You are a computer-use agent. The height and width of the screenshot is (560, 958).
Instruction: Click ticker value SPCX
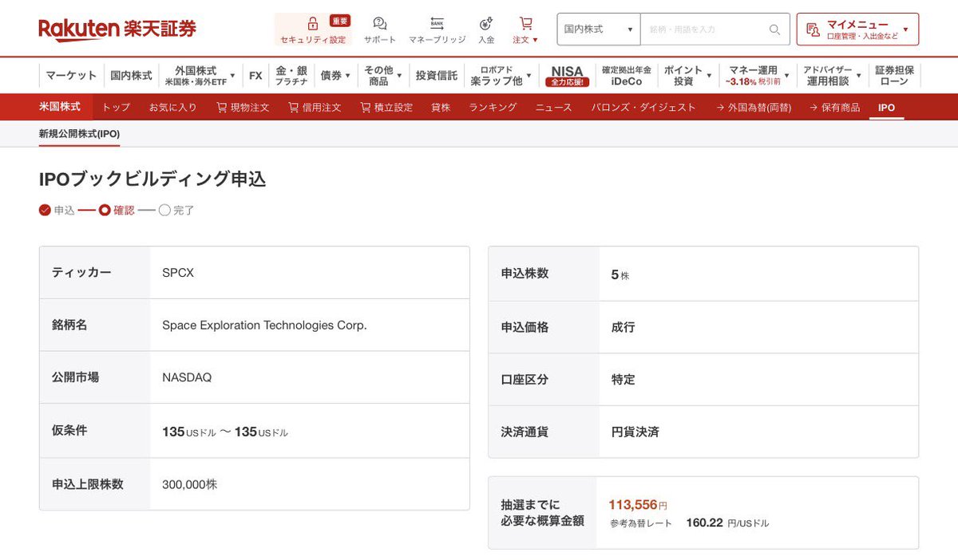178,273
